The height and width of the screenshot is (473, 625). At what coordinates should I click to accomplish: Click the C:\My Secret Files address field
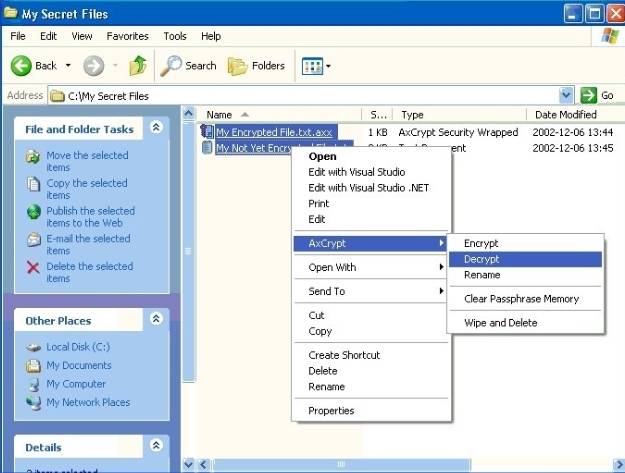(x=311, y=96)
